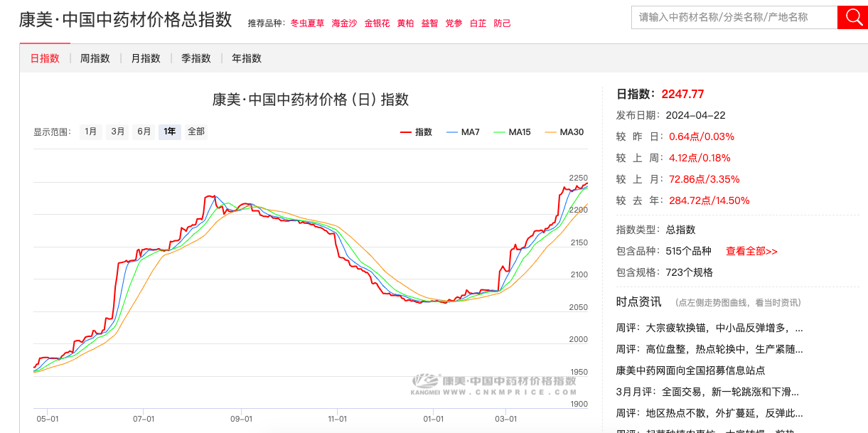868x433 pixels.
Task: Open recommended herb 益智
Action: pos(429,23)
